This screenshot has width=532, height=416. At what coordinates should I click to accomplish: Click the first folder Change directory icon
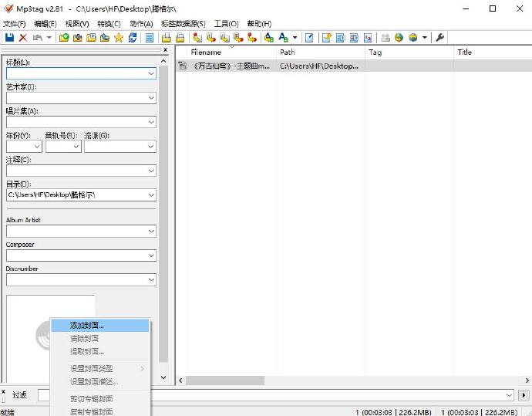pyautogui.click(x=64, y=37)
